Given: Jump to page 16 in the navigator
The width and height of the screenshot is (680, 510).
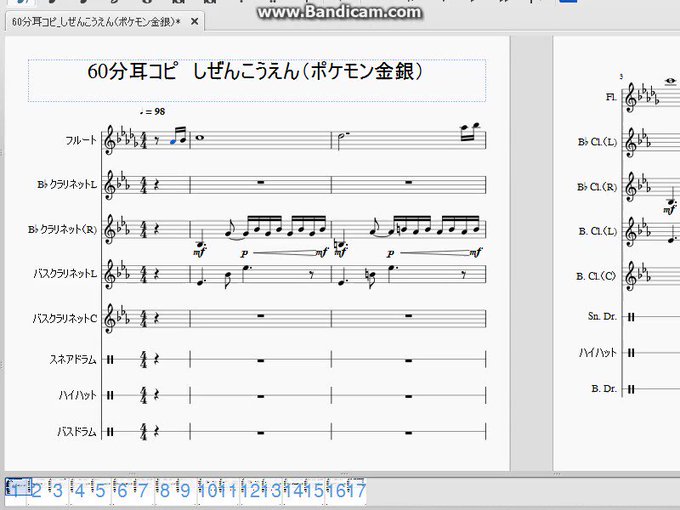Looking at the screenshot, I should pos(335,490).
